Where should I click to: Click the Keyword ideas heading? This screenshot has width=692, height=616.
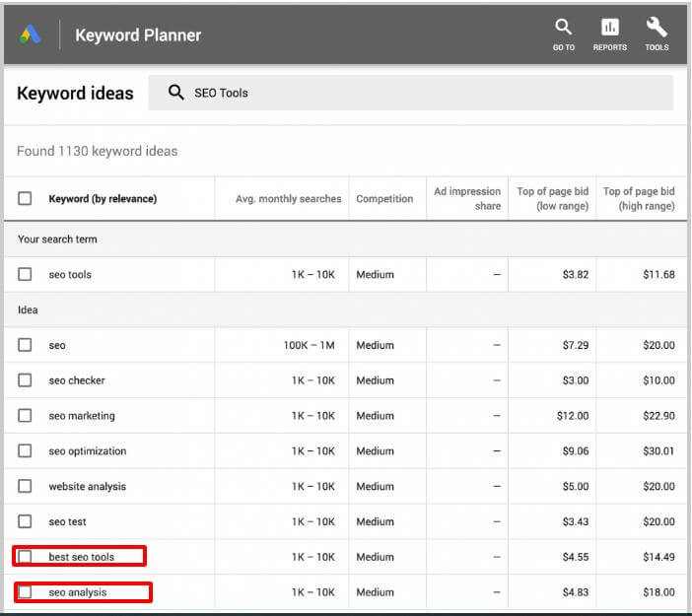tap(75, 93)
